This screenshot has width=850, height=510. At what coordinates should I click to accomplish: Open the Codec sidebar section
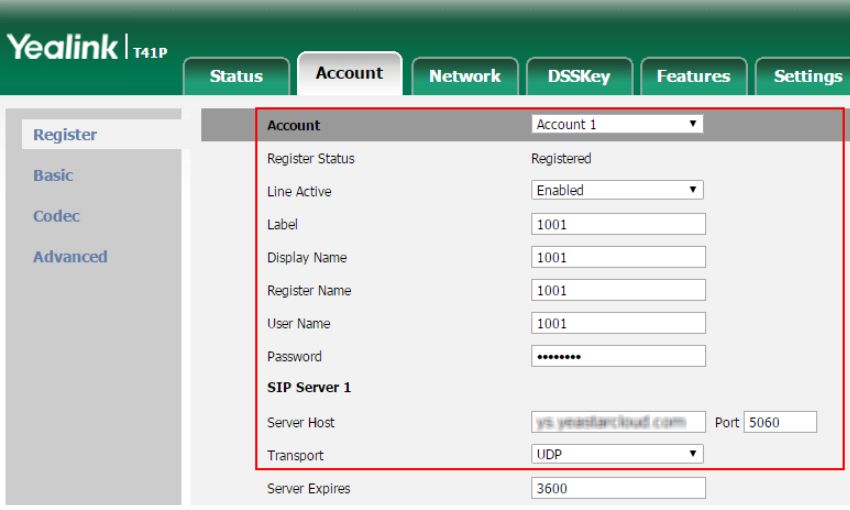56,216
